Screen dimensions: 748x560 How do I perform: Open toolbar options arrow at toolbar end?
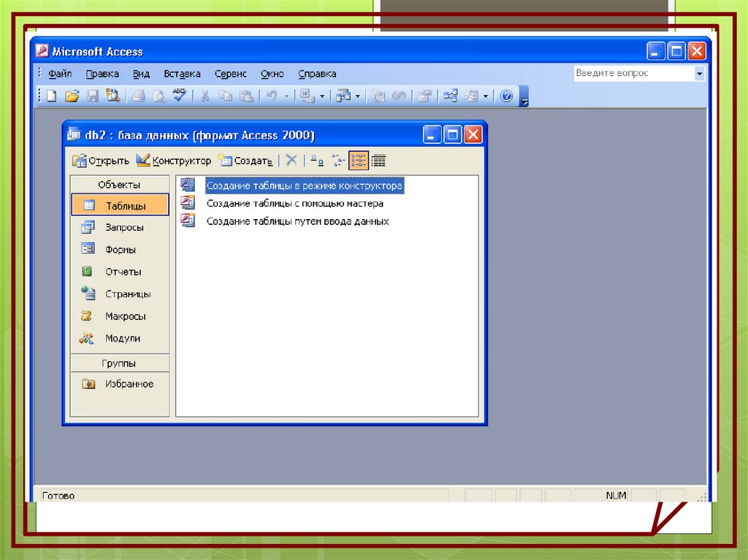coord(524,96)
